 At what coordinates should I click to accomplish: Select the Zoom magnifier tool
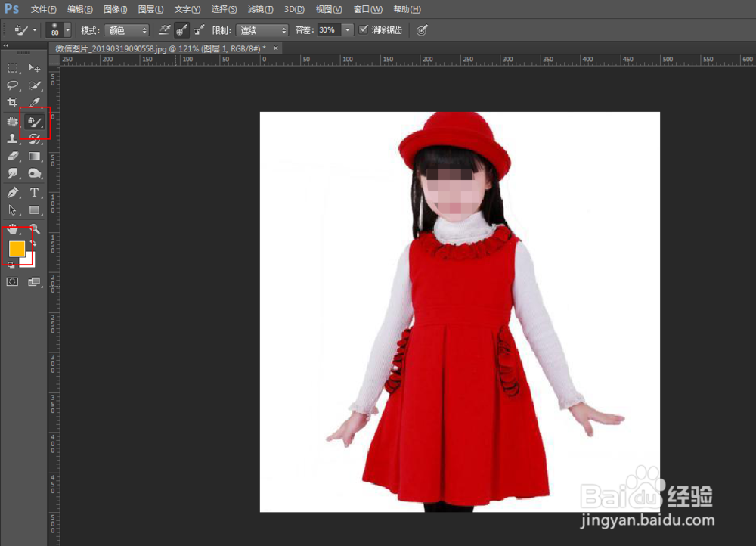click(x=34, y=229)
